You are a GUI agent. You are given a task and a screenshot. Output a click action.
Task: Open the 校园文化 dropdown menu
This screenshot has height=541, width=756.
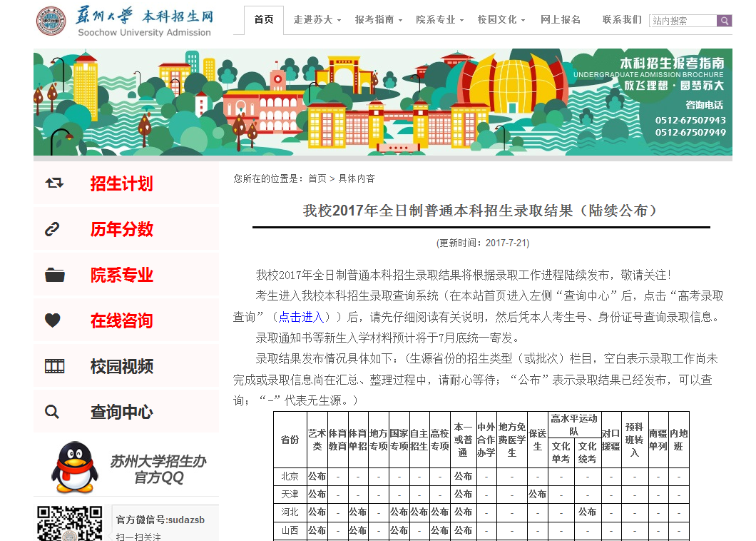pyautogui.click(x=501, y=20)
